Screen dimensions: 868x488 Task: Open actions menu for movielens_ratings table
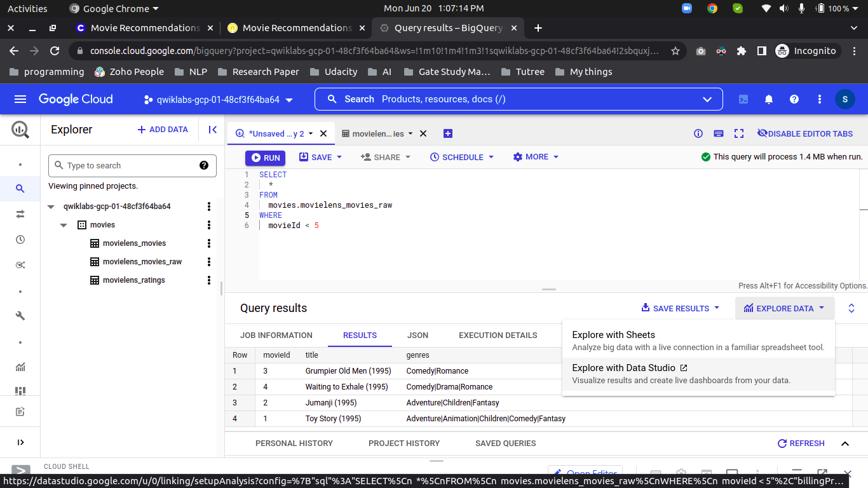click(x=209, y=280)
